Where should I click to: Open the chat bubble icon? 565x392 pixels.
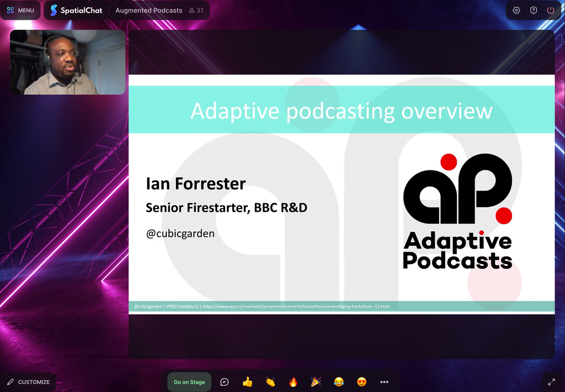coord(225,382)
